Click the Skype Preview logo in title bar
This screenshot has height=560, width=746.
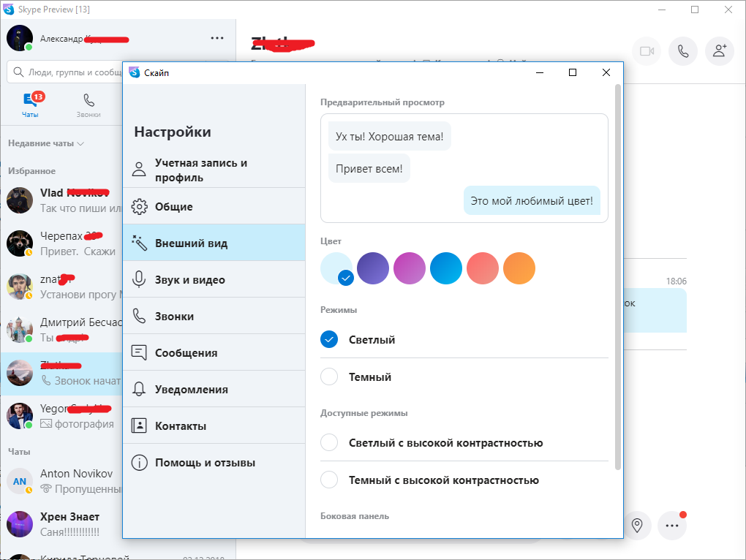[x=8, y=9]
